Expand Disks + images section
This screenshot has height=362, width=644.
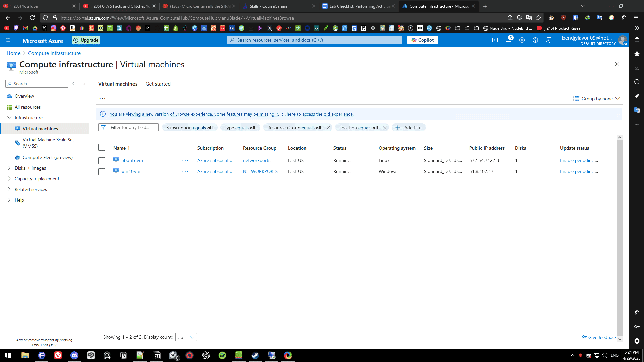pyautogui.click(x=9, y=168)
